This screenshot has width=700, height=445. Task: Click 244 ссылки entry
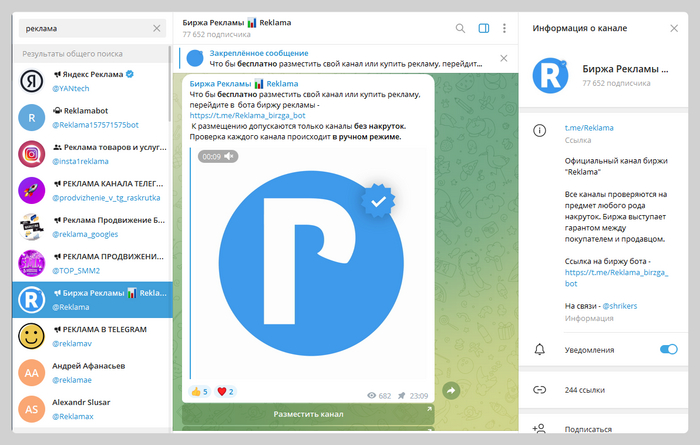click(585, 390)
